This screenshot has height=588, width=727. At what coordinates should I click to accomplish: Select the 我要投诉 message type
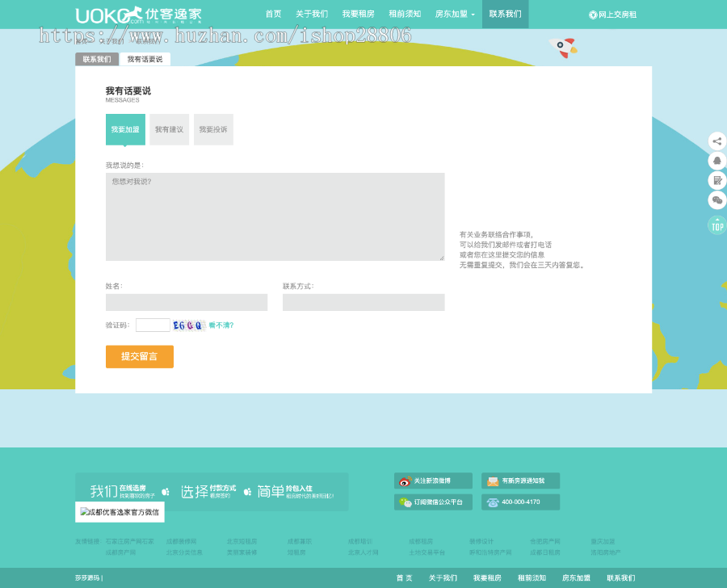point(212,129)
